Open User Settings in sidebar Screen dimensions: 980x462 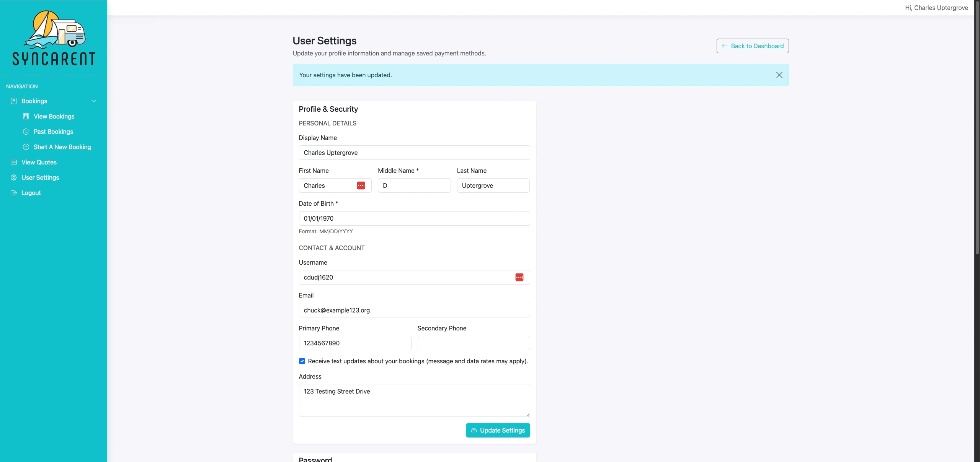click(40, 177)
